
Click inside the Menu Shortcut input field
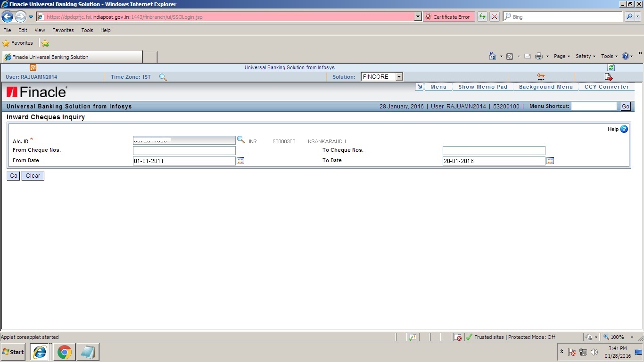pos(594,106)
